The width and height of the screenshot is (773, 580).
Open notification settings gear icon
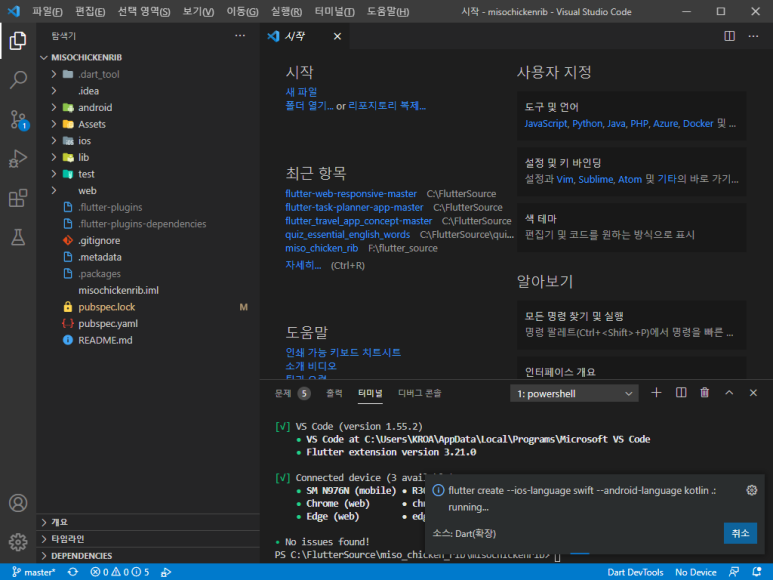coord(751,490)
